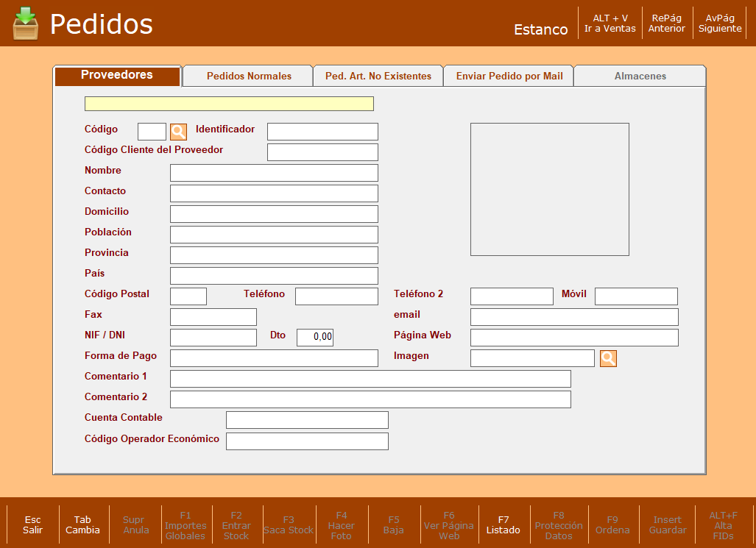Advance with AvPág Siguiente button
Viewport: 756px width, 548px height.
(x=720, y=23)
